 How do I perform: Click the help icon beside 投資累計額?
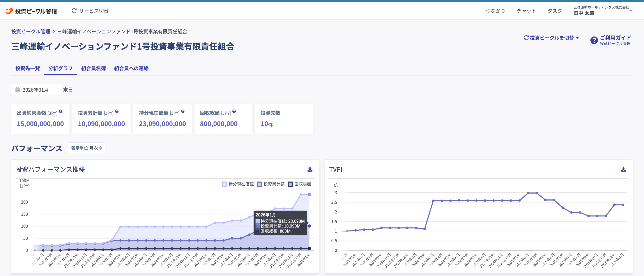click(x=117, y=111)
